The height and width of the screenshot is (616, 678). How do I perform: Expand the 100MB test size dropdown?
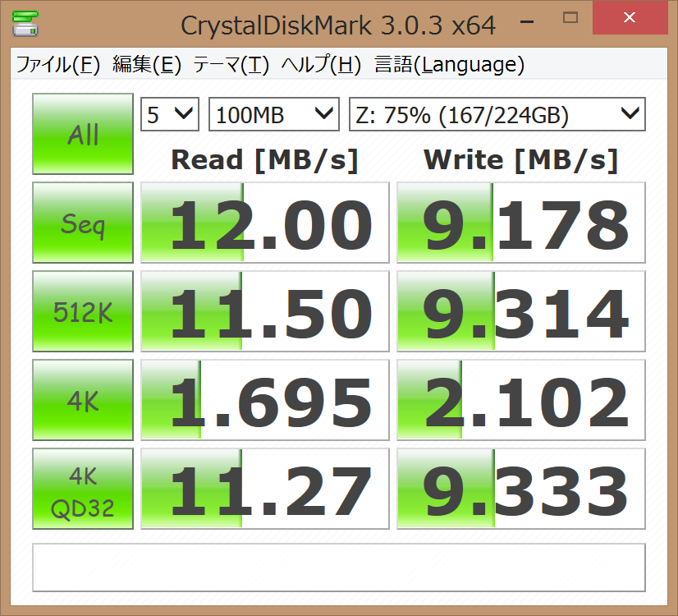[274, 114]
